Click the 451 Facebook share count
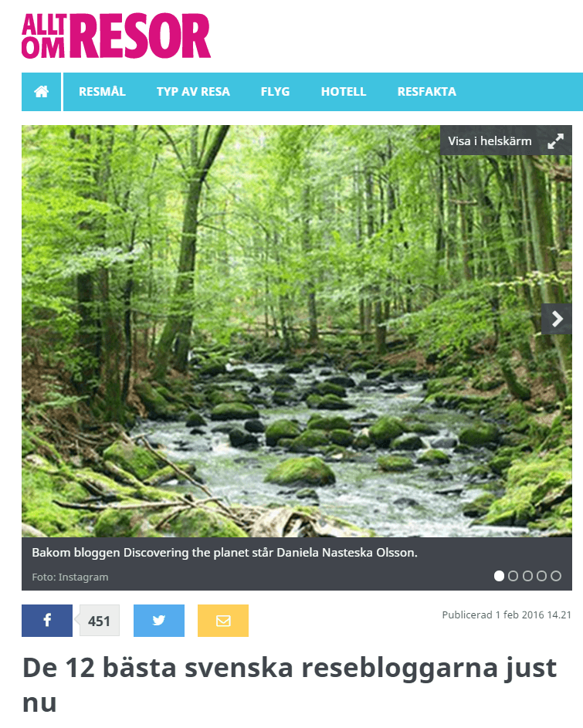This screenshot has height=728, width=583. (x=99, y=621)
